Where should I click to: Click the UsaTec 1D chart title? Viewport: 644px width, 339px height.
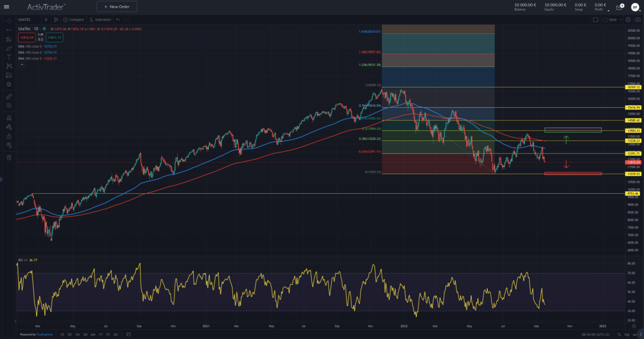click(28, 28)
